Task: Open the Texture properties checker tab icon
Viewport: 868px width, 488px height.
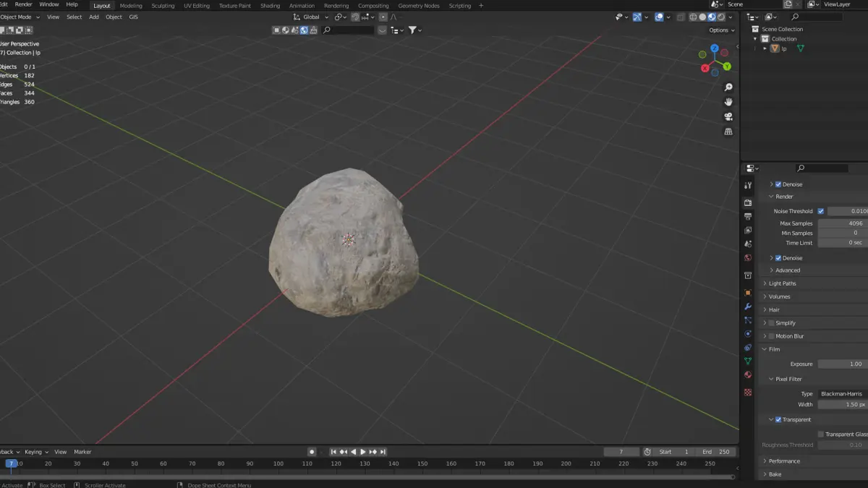Action: (x=748, y=393)
